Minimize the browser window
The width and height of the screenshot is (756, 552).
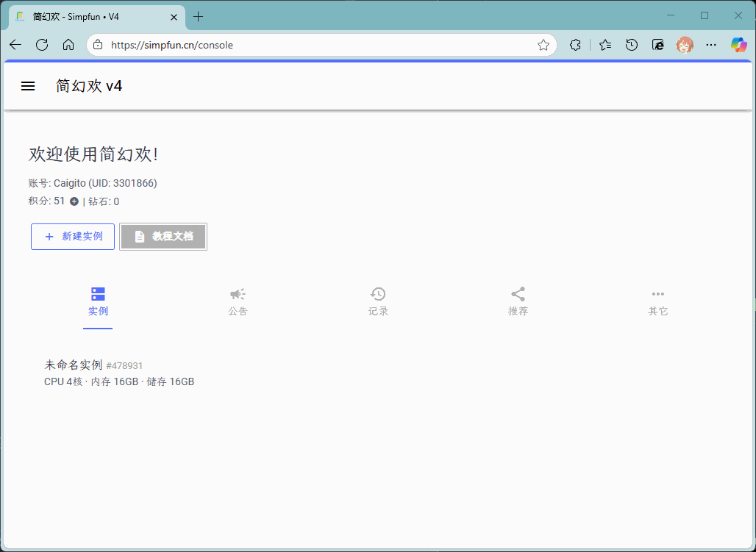[x=670, y=15]
